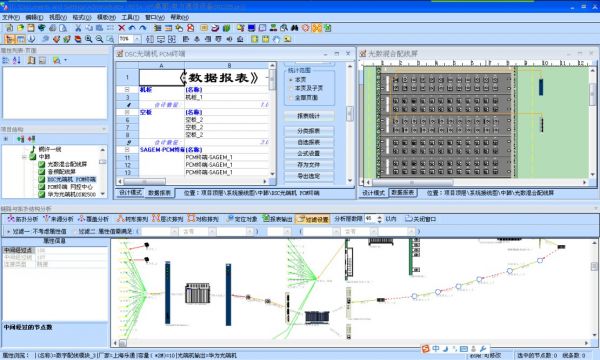Collapse the 机柜 group row in report
Screen dimensions: 600x360
127,90
